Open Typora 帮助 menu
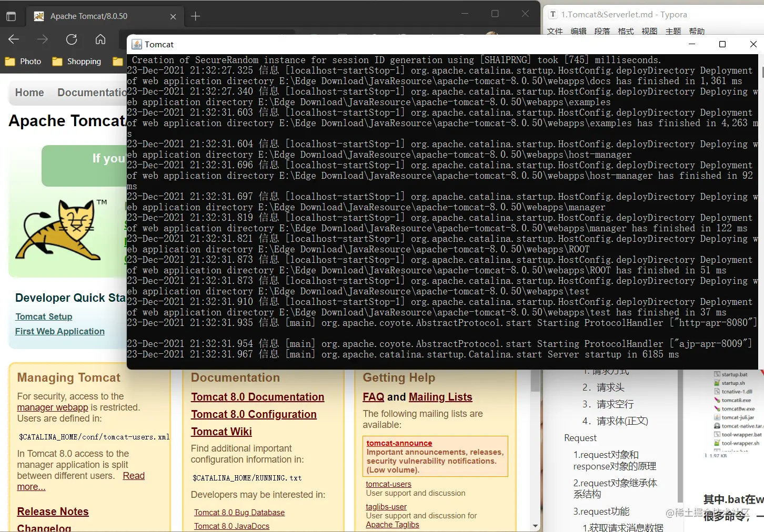Viewport: 764px width, 532px height. point(697,31)
